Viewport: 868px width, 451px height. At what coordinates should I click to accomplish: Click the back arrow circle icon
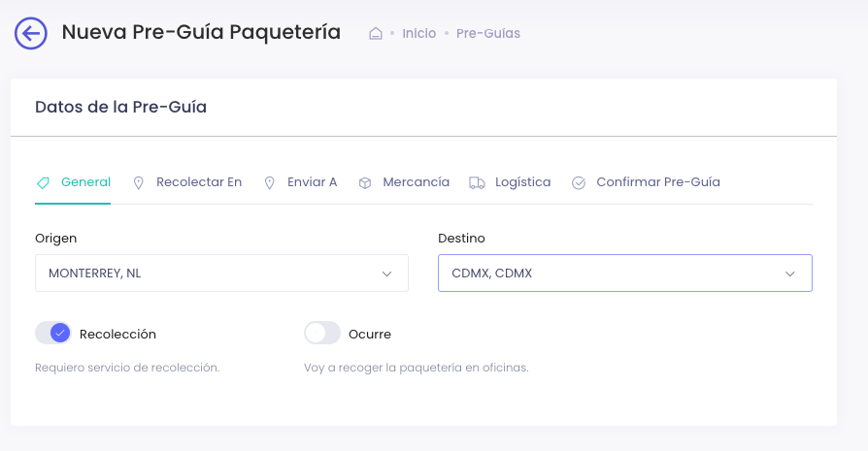click(31, 33)
